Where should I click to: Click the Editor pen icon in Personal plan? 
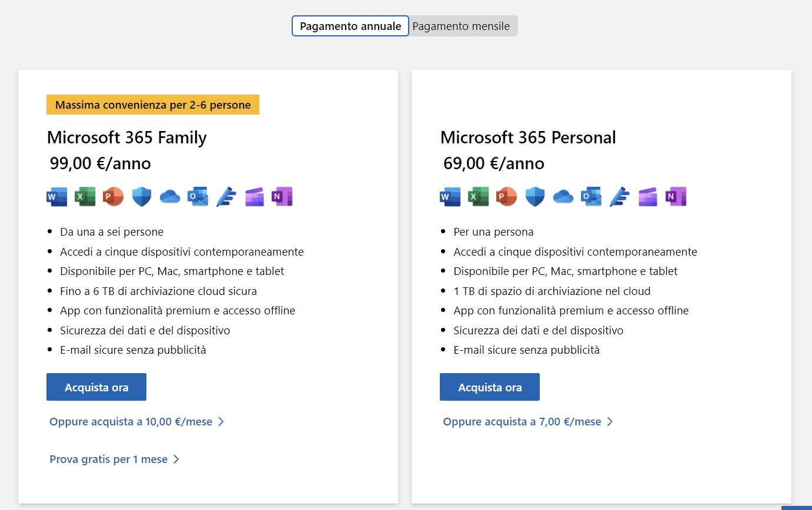(x=619, y=196)
